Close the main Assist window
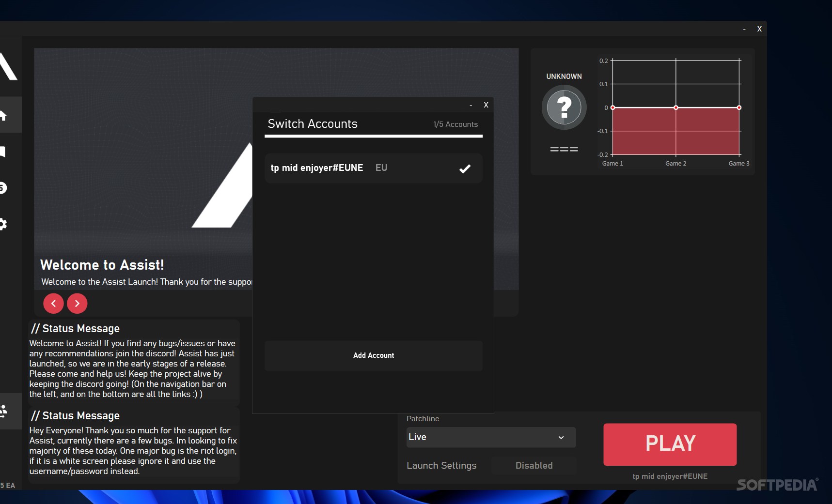Viewport: 832px width, 504px height. (x=759, y=29)
